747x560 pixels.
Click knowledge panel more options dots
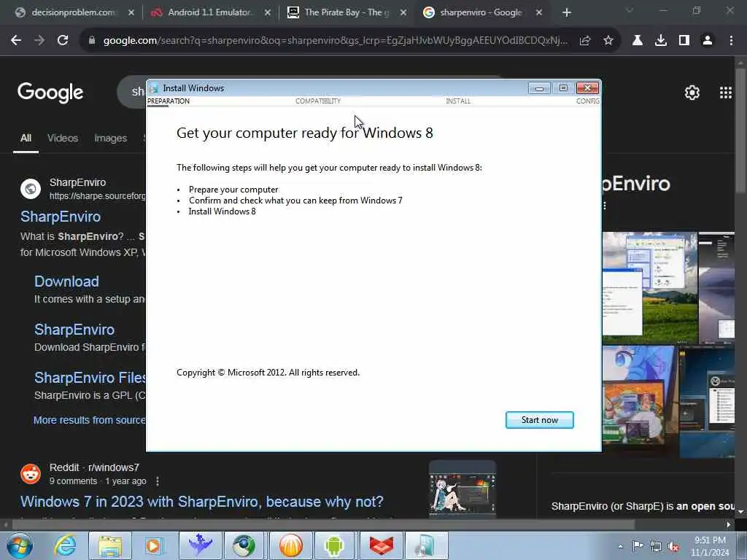click(605, 206)
